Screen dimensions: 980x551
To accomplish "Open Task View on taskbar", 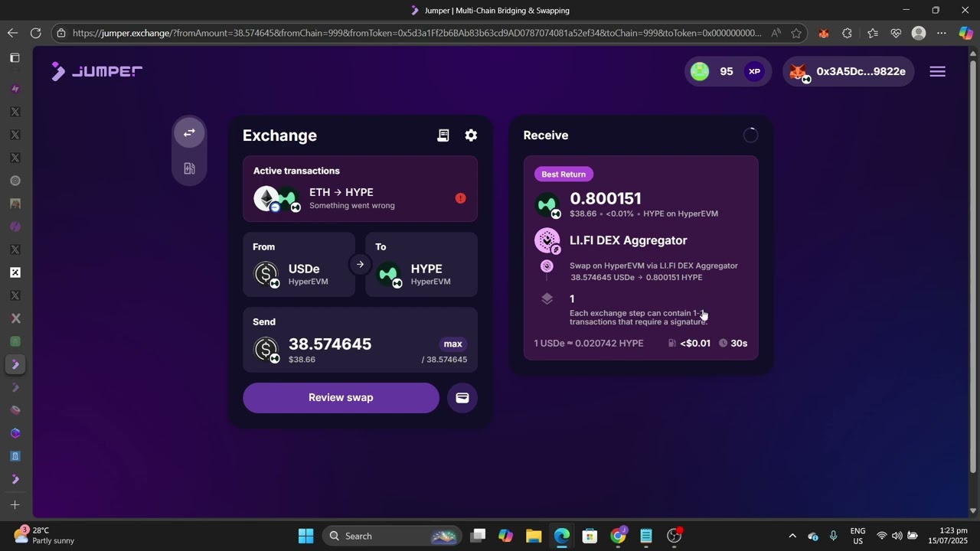I will pyautogui.click(x=478, y=536).
